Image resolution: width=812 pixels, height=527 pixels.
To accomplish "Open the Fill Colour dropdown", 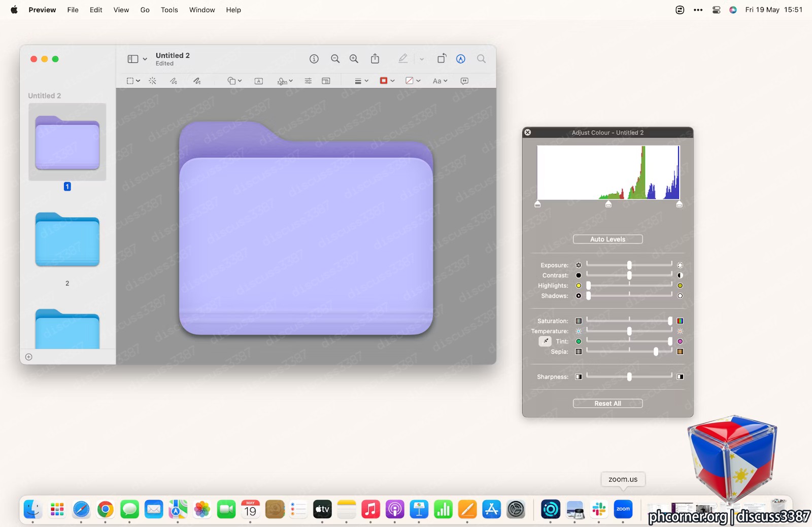I will pos(413,81).
